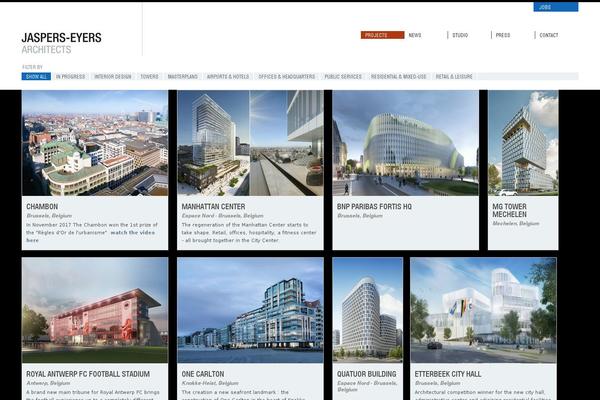Click 'Knokke-Heist, Belgium' location text

pos(210,383)
